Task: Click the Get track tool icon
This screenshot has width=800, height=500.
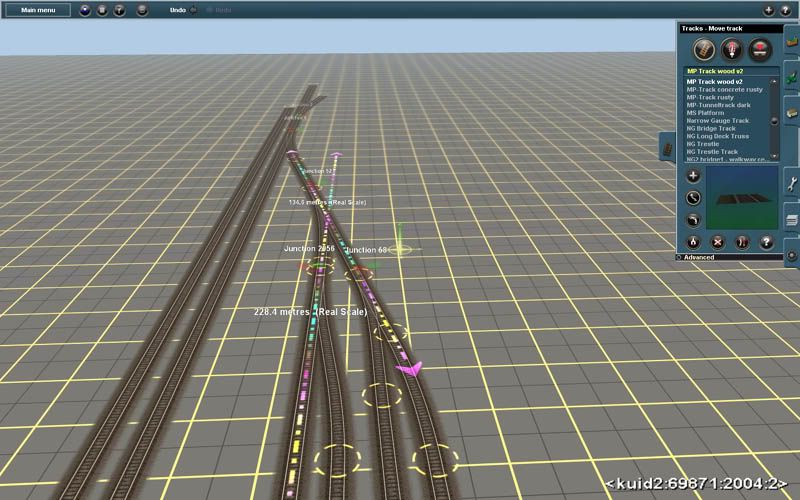Action: [x=742, y=242]
